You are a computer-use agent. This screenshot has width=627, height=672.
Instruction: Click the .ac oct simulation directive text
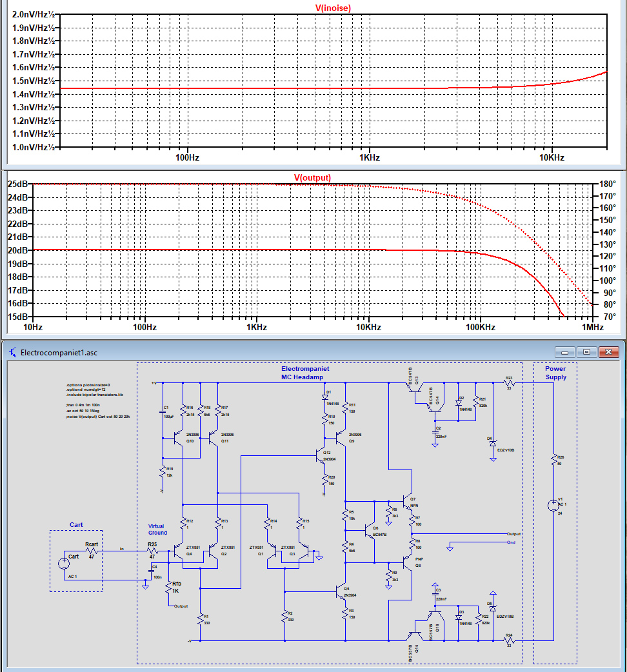point(83,411)
